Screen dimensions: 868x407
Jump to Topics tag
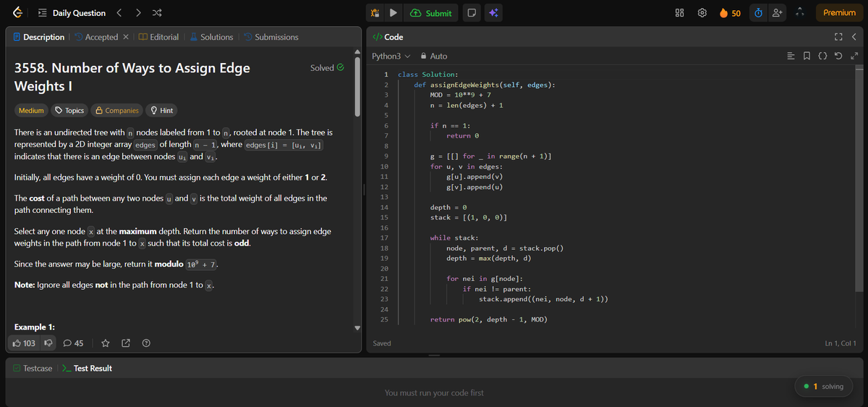pyautogui.click(x=69, y=111)
